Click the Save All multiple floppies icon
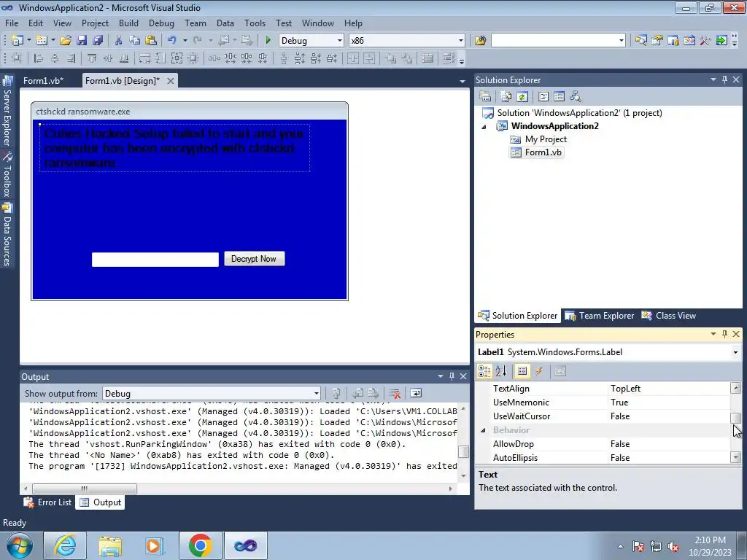Screen dimensions: 747x560 tap(98, 41)
